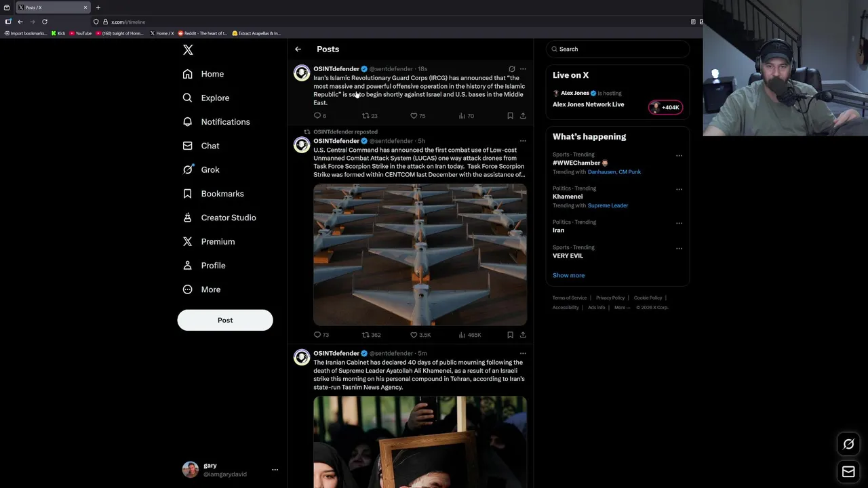Open OSINTdefender avatar on mourning post
The image size is (868, 488).
coord(302,357)
